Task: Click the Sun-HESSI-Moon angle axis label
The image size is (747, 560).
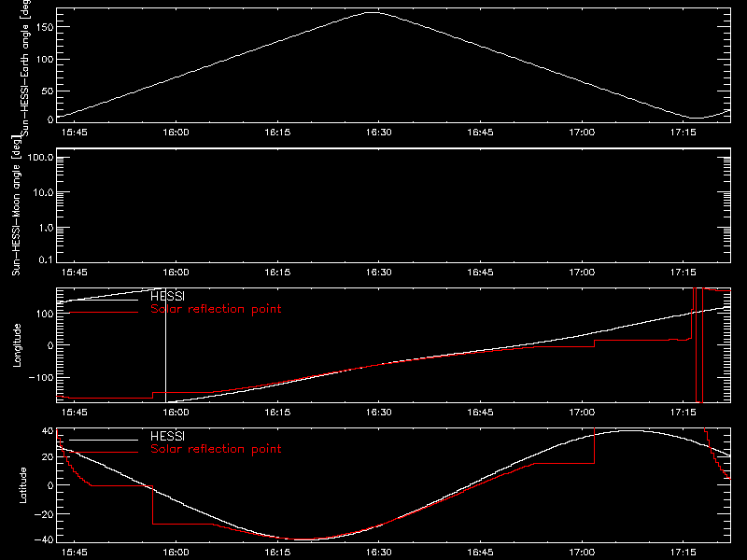Action: click(16, 205)
